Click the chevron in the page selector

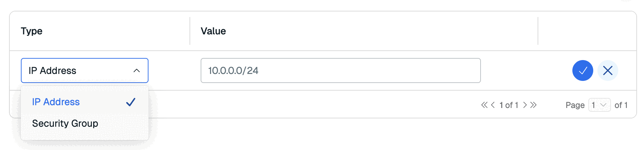603,105
